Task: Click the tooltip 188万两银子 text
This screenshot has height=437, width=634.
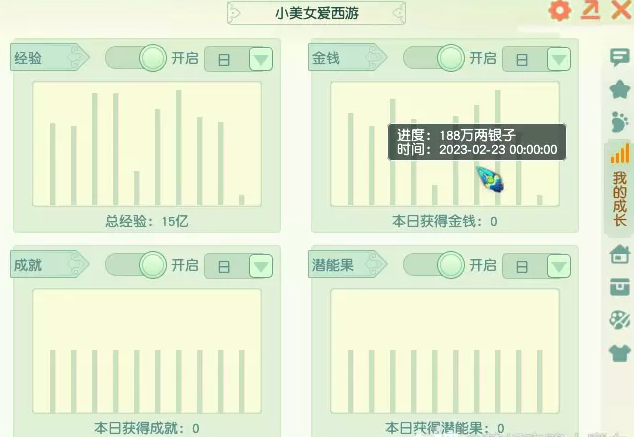Action: pos(478,135)
